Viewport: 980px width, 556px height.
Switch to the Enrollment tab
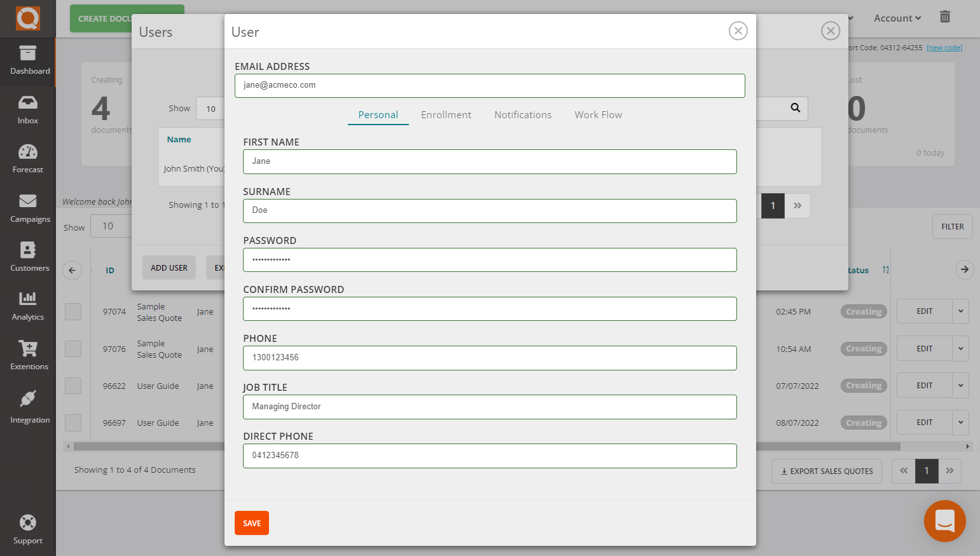[446, 114]
